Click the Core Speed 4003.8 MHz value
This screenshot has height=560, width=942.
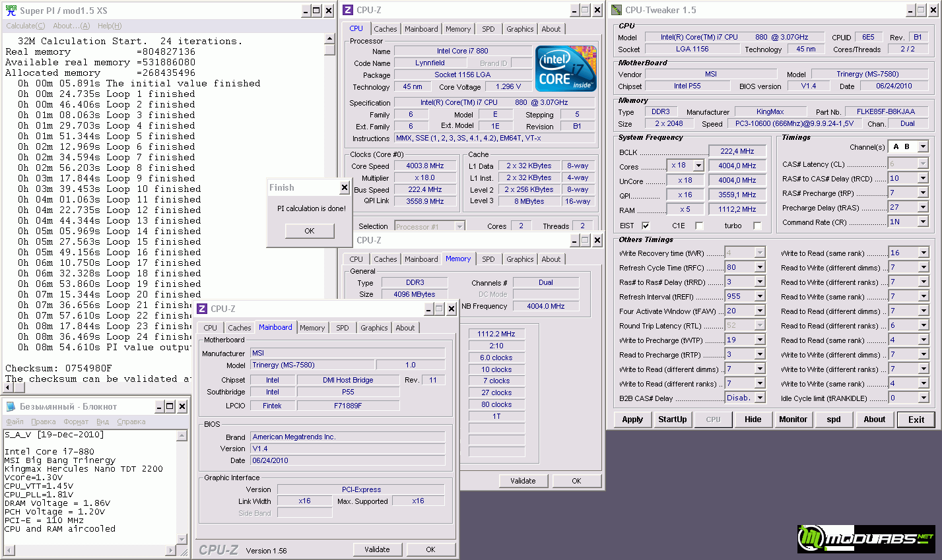click(x=425, y=166)
